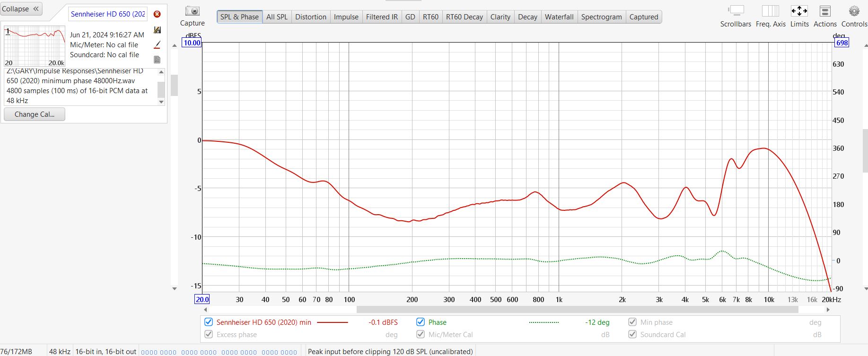Click the Soundcard: No cal file text
Image resolution: width=868 pixels, height=356 pixels.
(105, 55)
